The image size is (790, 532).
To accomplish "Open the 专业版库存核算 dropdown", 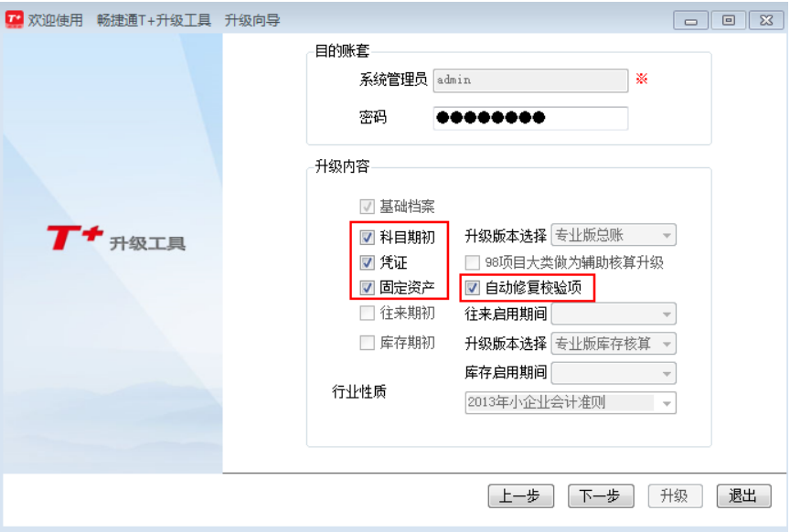I will point(614,344).
